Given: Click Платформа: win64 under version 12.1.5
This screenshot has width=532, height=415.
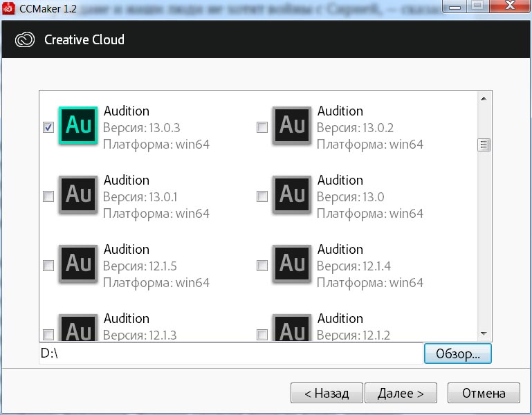Looking at the screenshot, I should [x=156, y=283].
